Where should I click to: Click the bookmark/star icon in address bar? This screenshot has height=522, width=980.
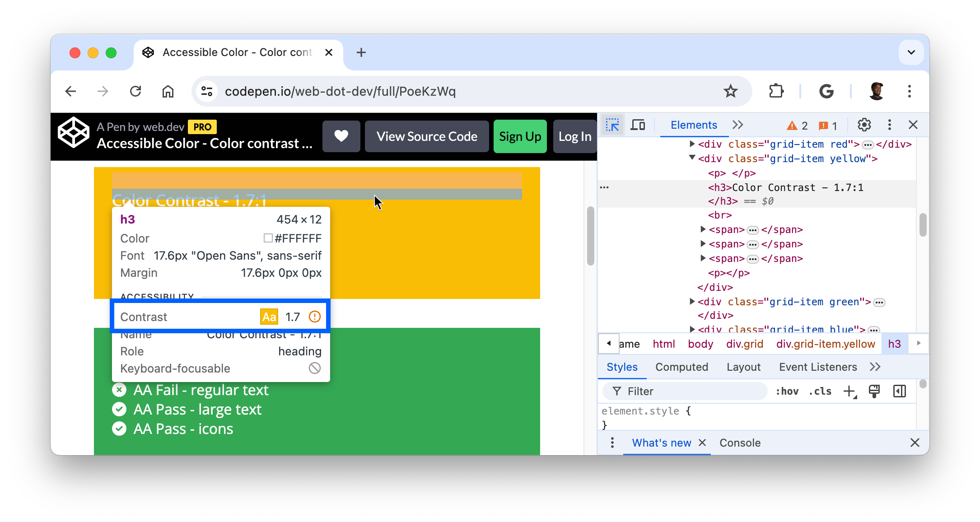[x=731, y=91]
